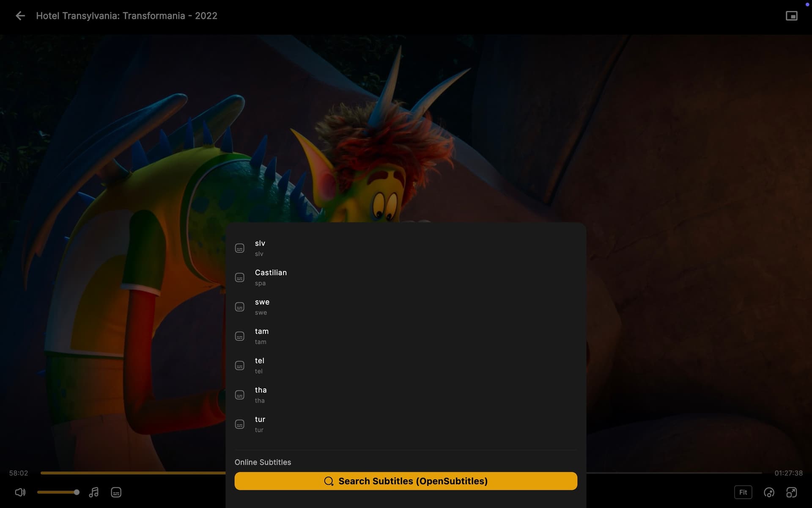Open the Online Subtitles section
Screen dimensions: 812x508
(x=263, y=462)
